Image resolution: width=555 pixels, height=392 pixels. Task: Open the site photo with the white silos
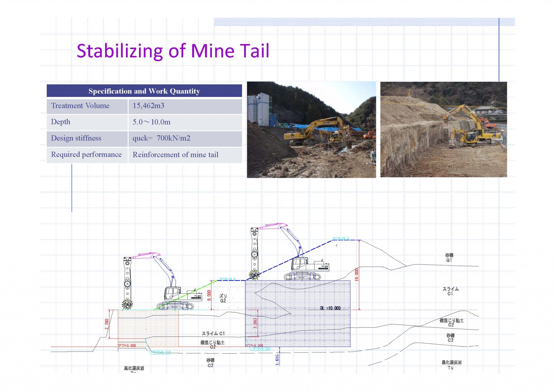[x=311, y=130]
